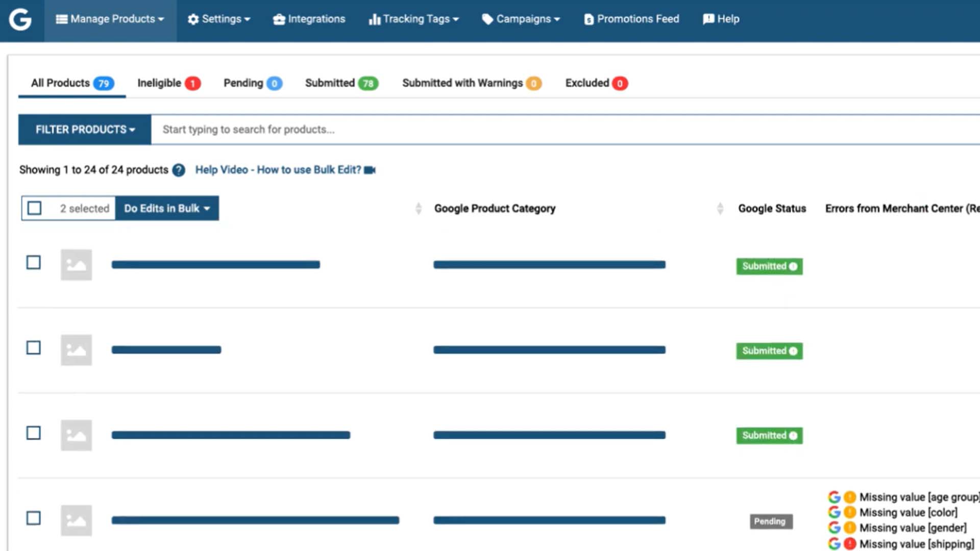Expand the Campaigns menu

pyautogui.click(x=521, y=19)
